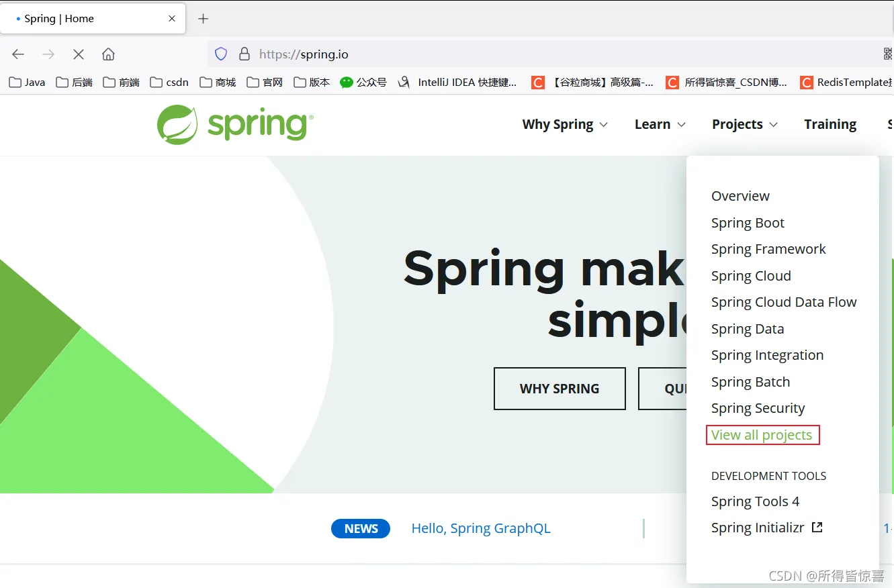Choose Spring Batch in Projects menu
Image resolution: width=894 pixels, height=588 pixels.
coord(750,382)
